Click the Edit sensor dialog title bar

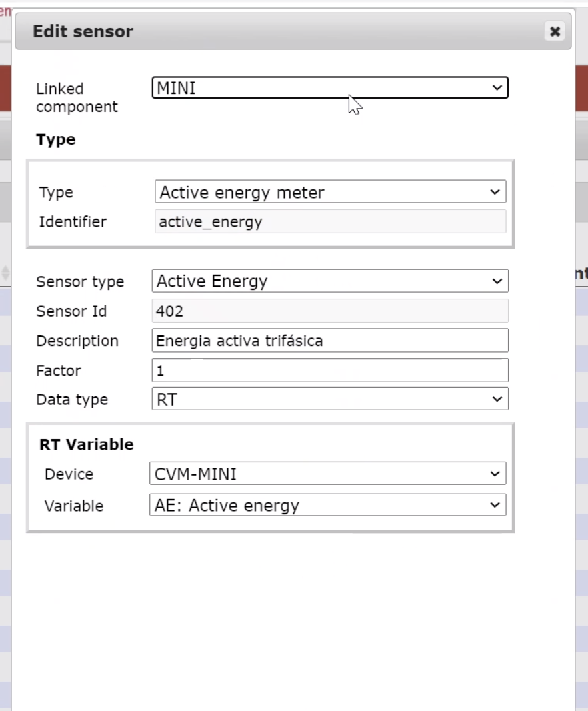267,31
